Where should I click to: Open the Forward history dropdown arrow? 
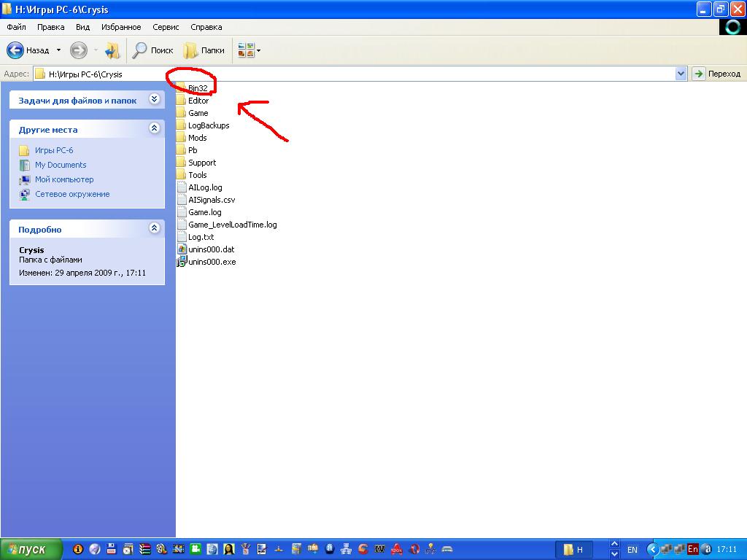[x=96, y=50]
